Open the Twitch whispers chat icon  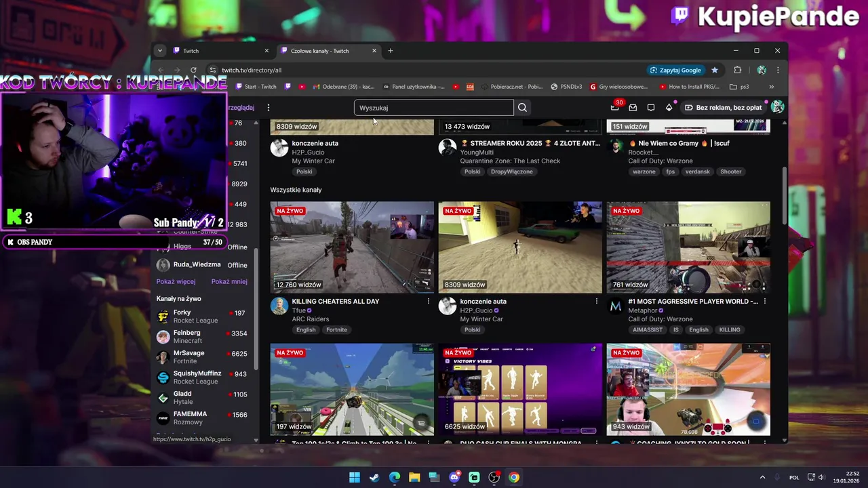tap(651, 108)
